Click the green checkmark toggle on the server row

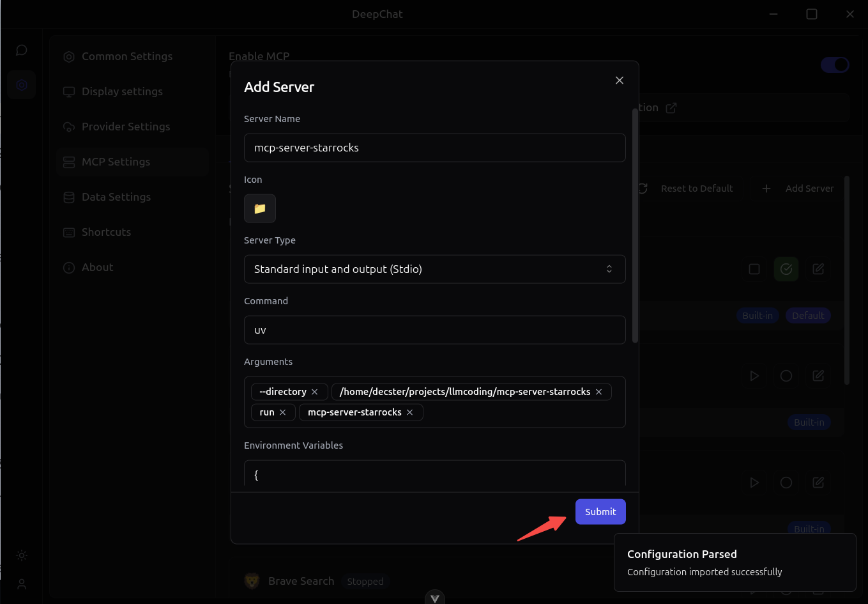[x=786, y=269]
